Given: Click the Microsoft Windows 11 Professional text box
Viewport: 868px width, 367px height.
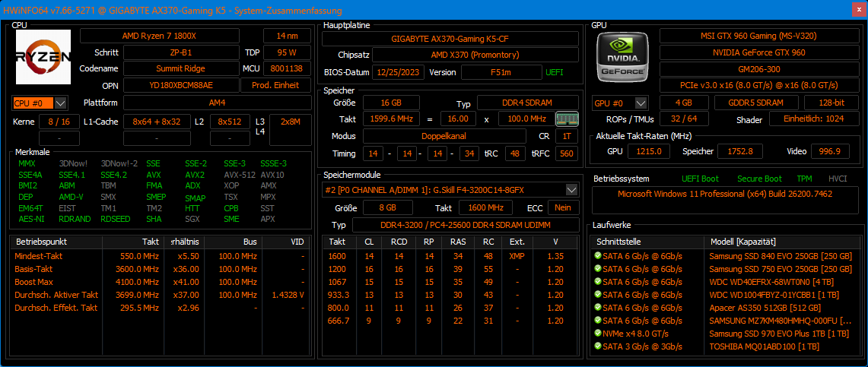Looking at the screenshot, I should click(x=727, y=194).
